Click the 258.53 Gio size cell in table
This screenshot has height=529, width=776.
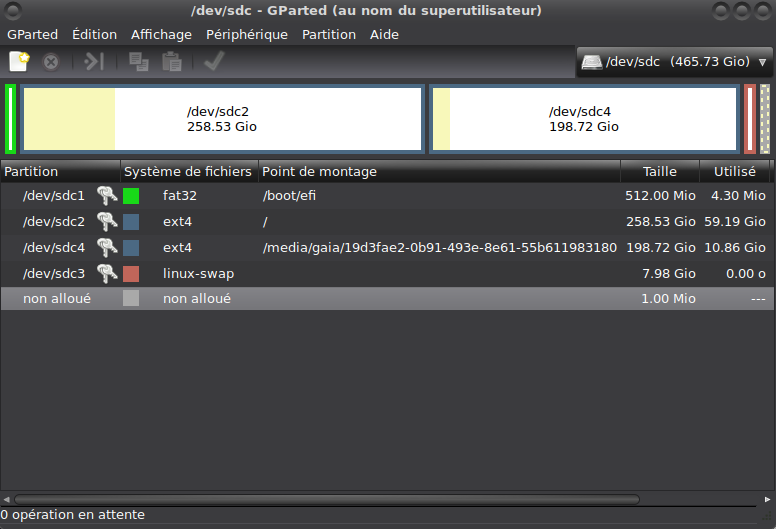click(x=661, y=221)
